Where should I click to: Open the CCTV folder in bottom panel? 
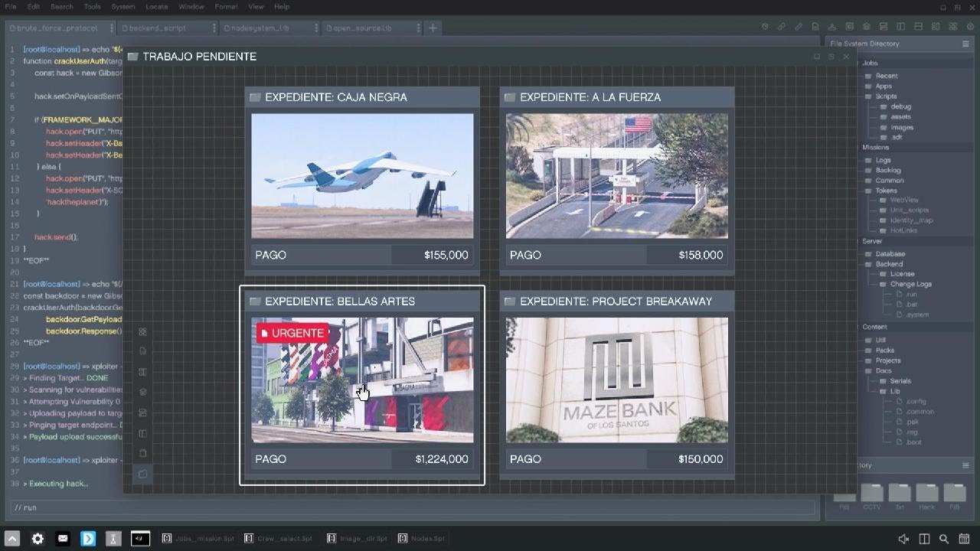point(871,496)
